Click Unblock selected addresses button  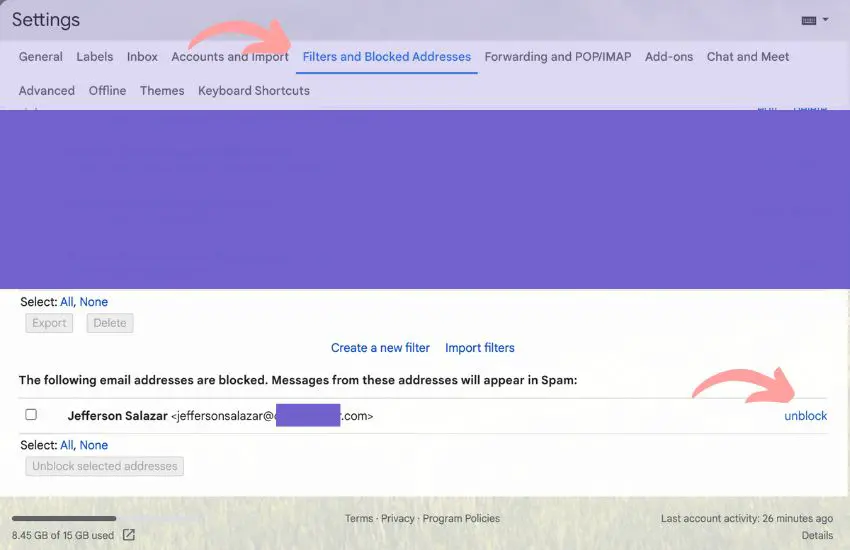[x=105, y=466]
